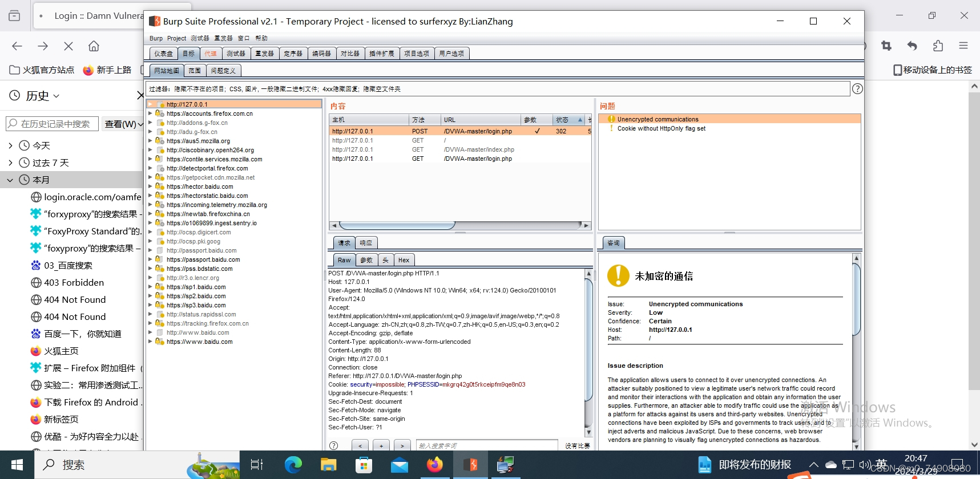This screenshot has height=479, width=980.
Task: Open File Explorer from the taskbar
Action: [x=329, y=465]
